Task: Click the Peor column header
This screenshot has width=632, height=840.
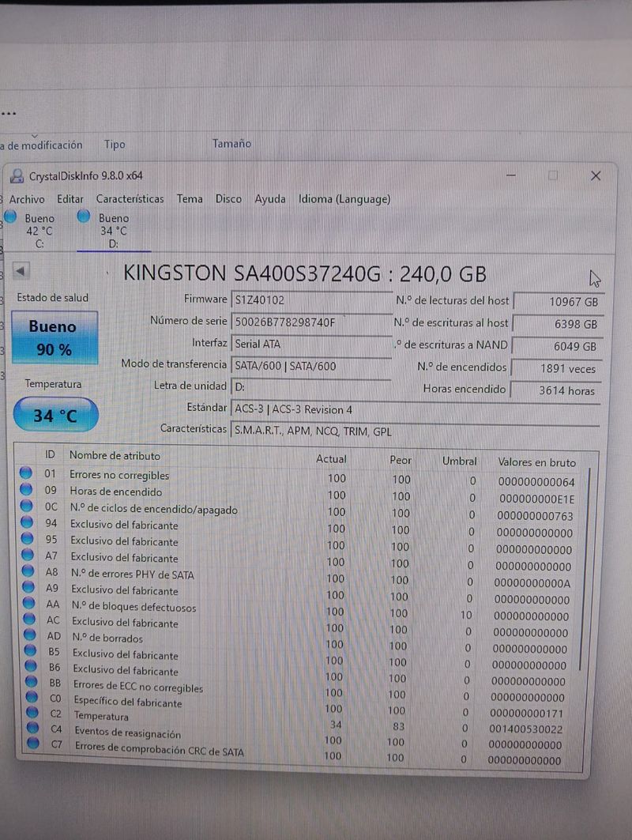Action: click(400, 460)
